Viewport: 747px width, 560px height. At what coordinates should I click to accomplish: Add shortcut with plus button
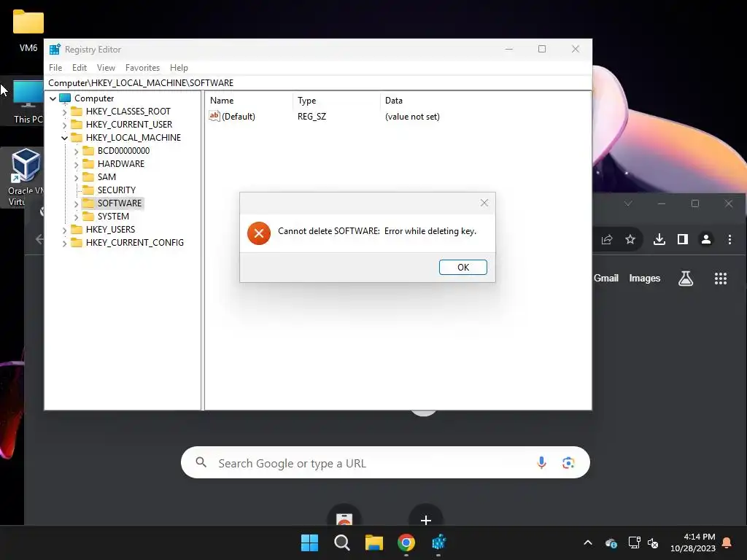pos(426,519)
